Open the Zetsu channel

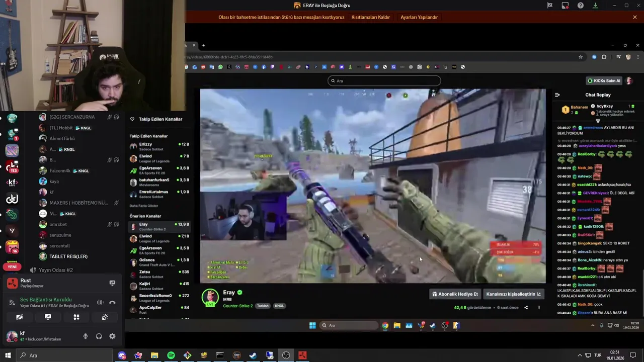coord(159,274)
